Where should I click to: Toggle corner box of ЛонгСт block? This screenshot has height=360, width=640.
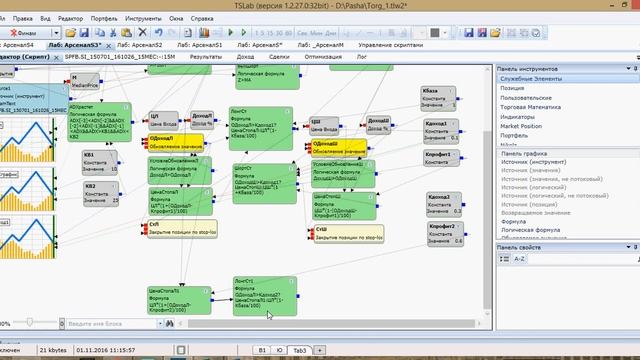click(x=288, y=111)
